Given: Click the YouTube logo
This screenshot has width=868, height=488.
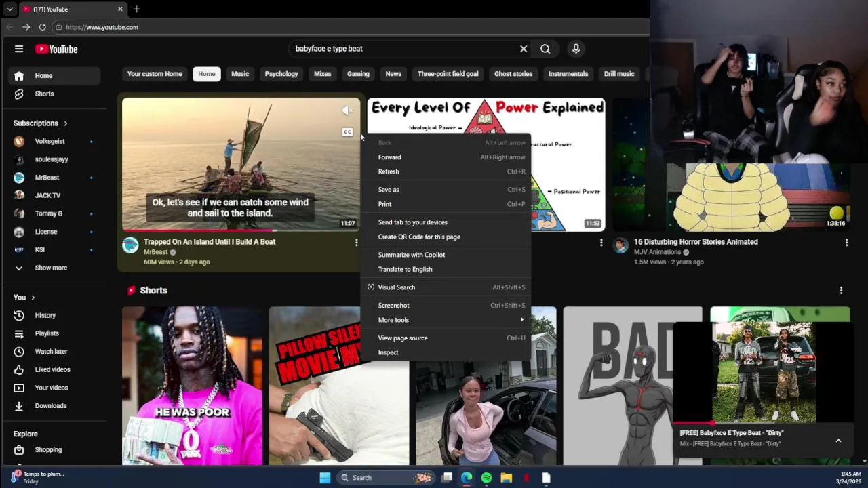Looking at the screenshot, I should click(56, 49).
